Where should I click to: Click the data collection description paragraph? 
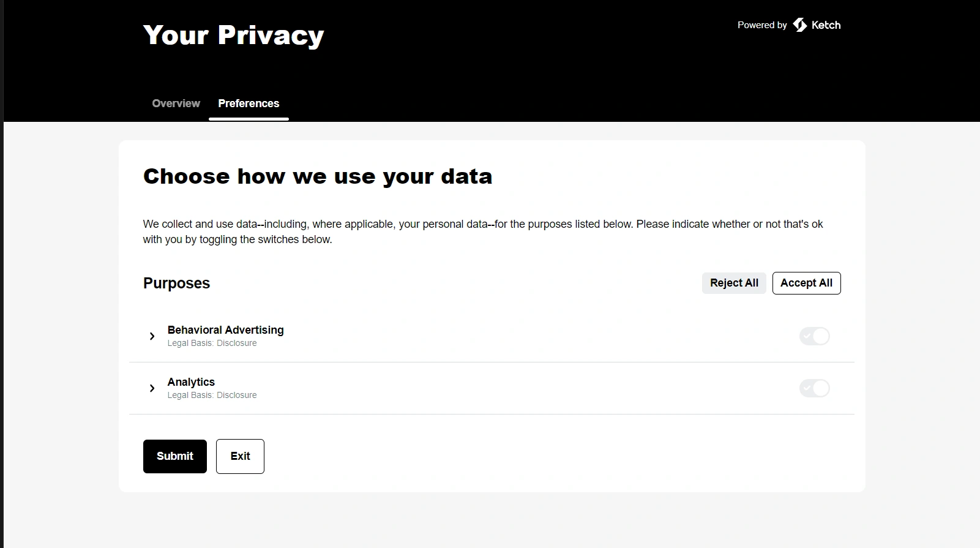tap(482, 231)
